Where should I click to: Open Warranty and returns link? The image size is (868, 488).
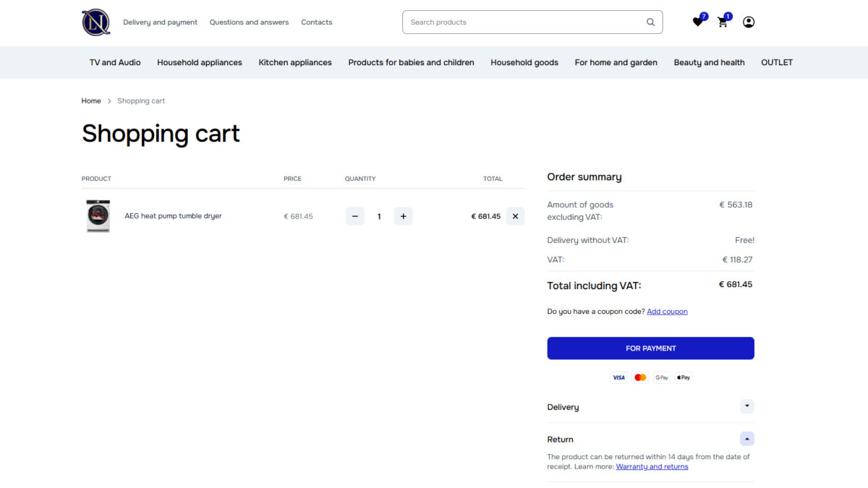pos(652,467)
